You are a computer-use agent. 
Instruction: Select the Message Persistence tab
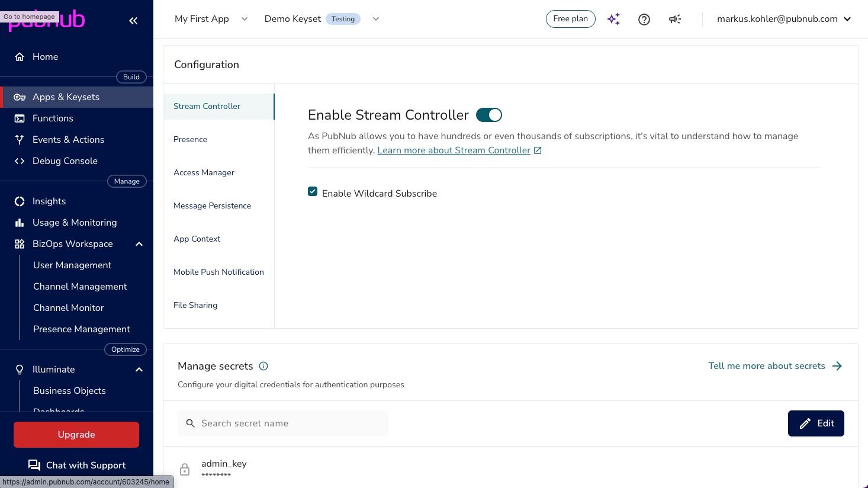(212, 206)
